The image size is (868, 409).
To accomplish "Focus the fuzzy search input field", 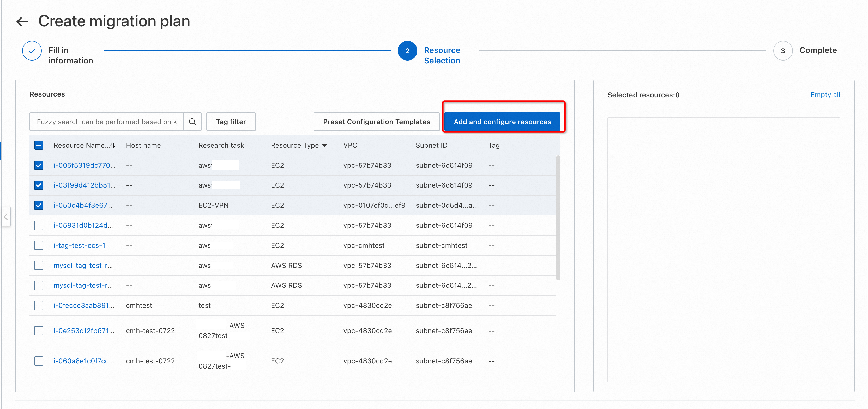I will [106, 122].
